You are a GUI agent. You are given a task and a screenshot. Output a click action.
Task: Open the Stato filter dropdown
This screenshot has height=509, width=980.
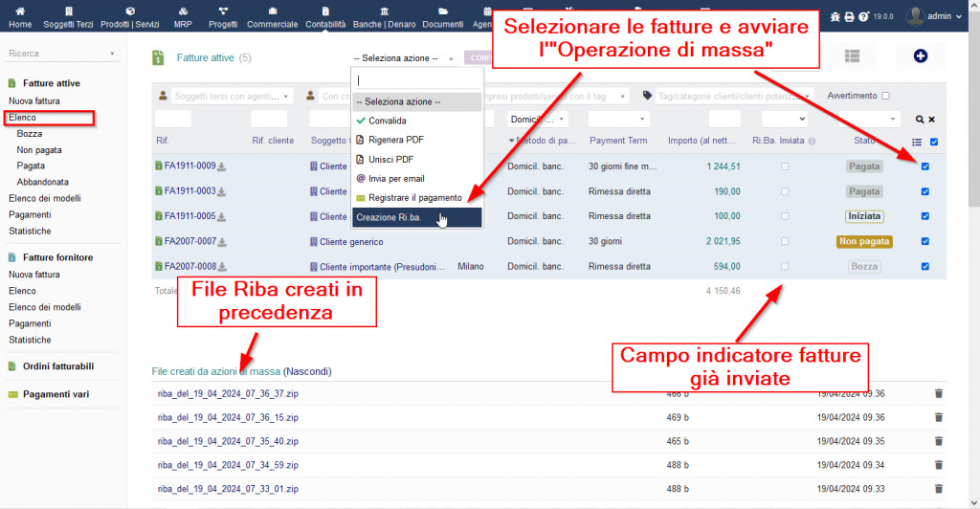(869, 120)
